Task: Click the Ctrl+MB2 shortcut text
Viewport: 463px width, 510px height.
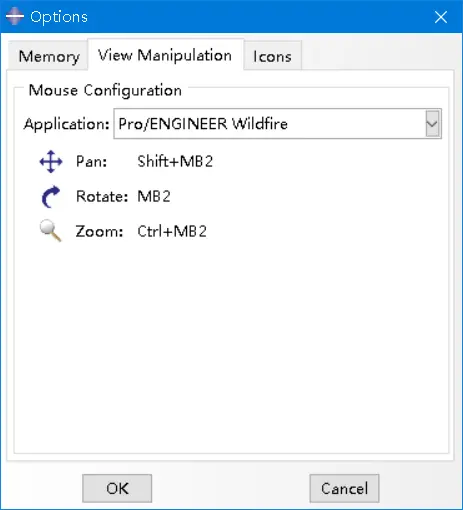Action: [x=172, y=231]
